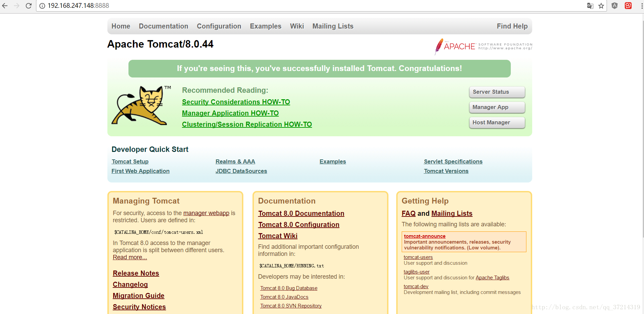Open Realms & AAA link
644x314 pixels.
point(235,161)
